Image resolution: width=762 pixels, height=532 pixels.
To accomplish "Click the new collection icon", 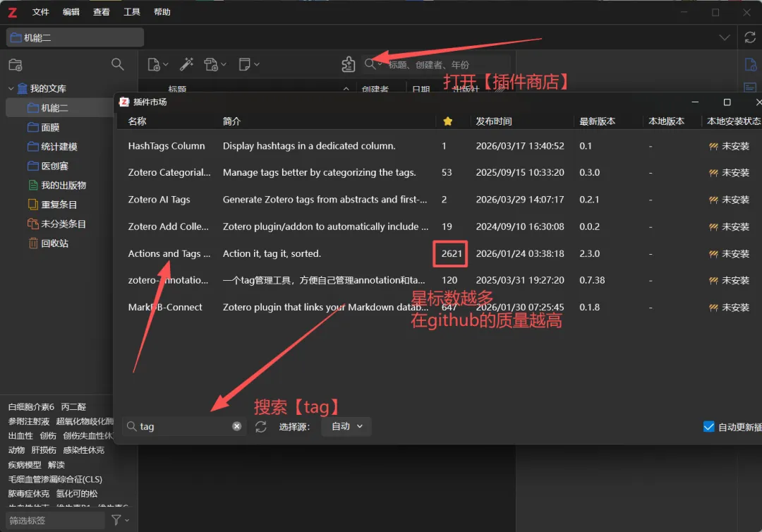I will pyautogui.click(x=16, y=65).
